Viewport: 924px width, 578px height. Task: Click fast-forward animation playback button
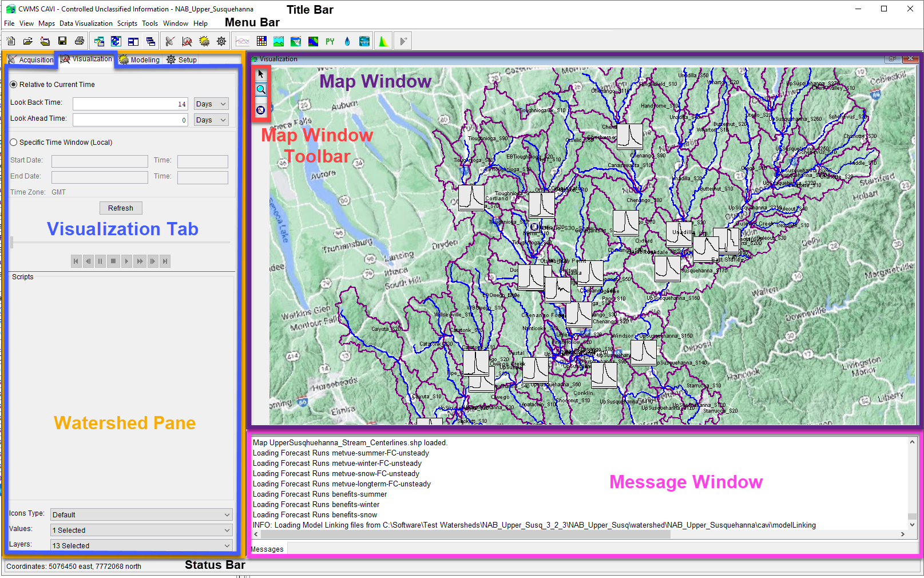140,262
